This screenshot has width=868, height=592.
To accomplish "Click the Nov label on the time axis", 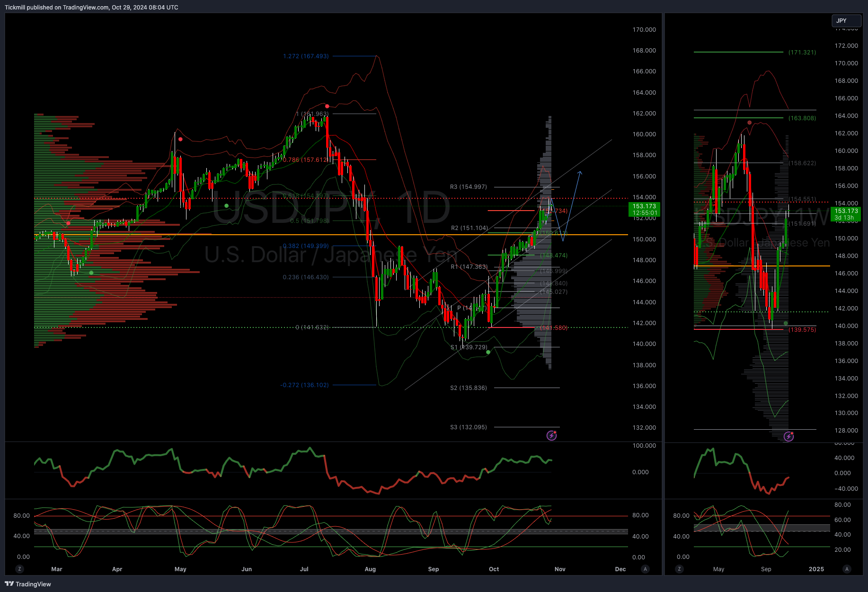I will point(560,569).
